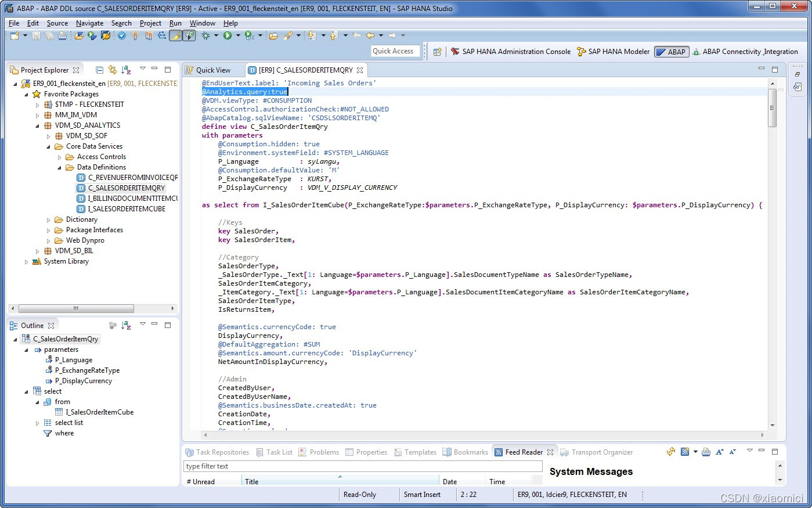Click the Print toolbar icon
The image size is (812, 508).
pyautogui.click(x=62, y=35)
